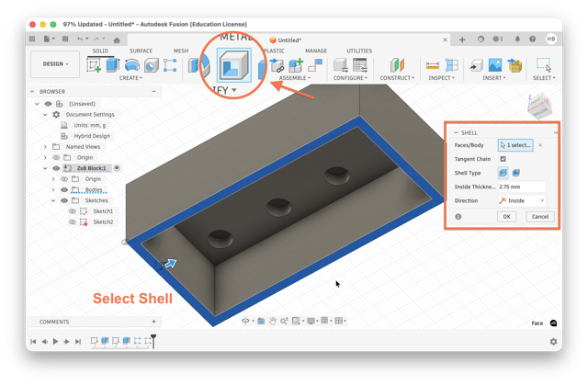Select the Revolve tool in Create
588x385 pixels.
[x=132, y=65]
